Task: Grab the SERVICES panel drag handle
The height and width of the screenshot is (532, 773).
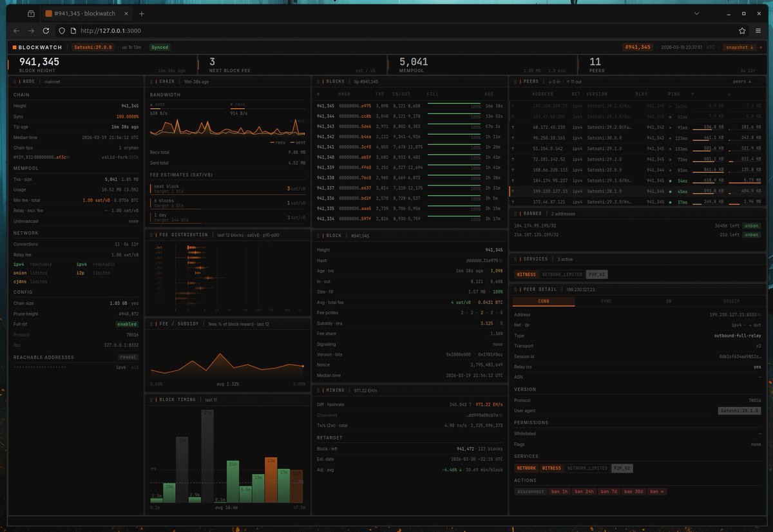Action: (514, 259)
